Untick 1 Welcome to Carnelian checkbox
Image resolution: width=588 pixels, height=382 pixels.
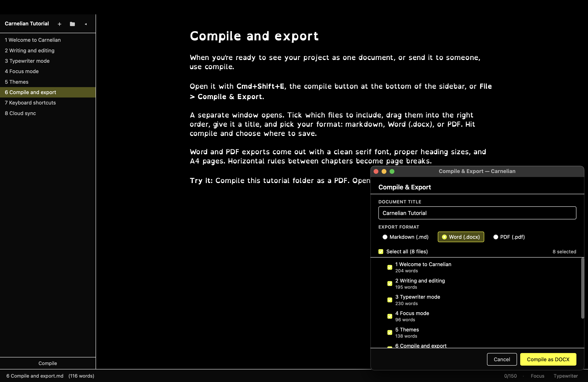390,267
